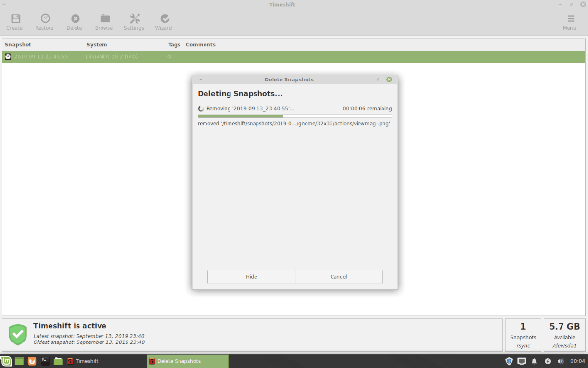
Task: Open the network tray icon
Action: pyautogui.click(x=522, y=361)
